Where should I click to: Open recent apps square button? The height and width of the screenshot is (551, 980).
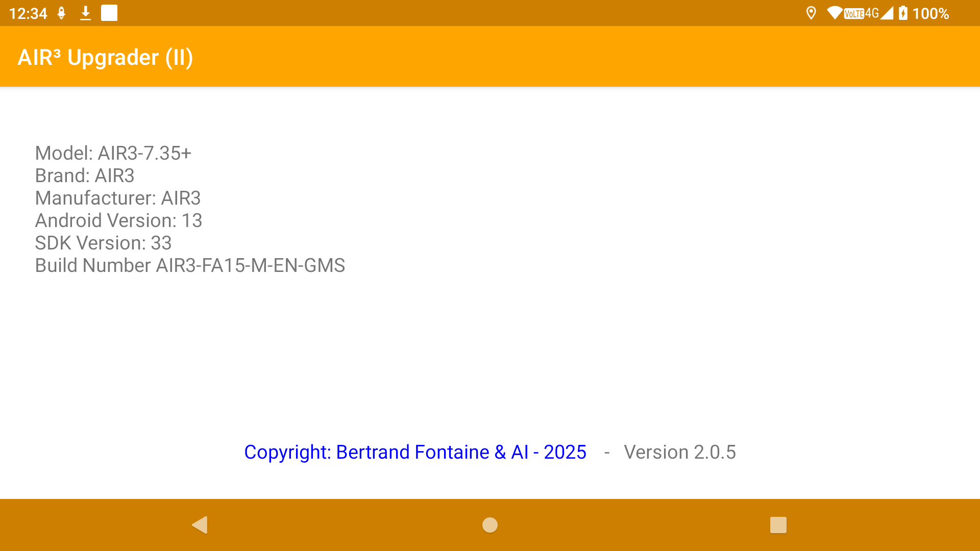click(778, 525)
